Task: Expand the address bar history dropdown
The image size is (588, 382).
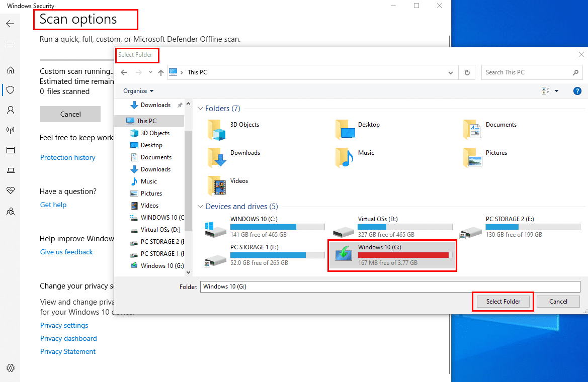Action: click(450, 72)
